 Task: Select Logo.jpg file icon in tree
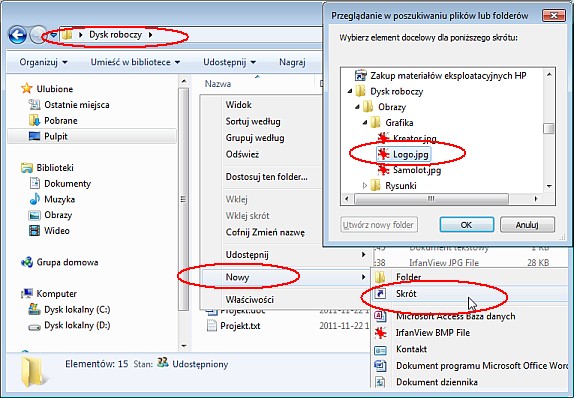[383, 154]
